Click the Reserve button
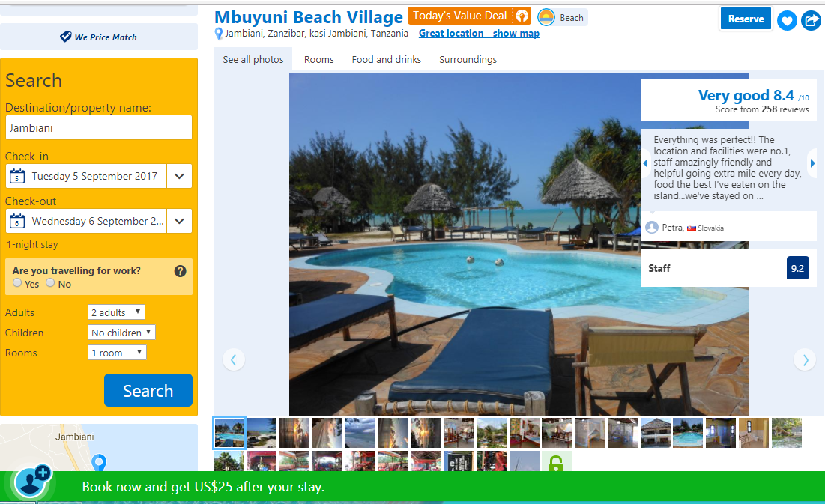 (746, 19)
